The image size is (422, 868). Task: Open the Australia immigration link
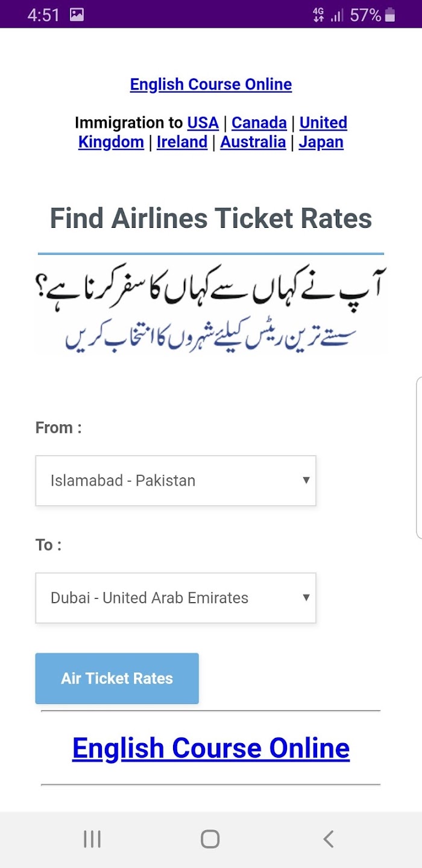[253, 142]
